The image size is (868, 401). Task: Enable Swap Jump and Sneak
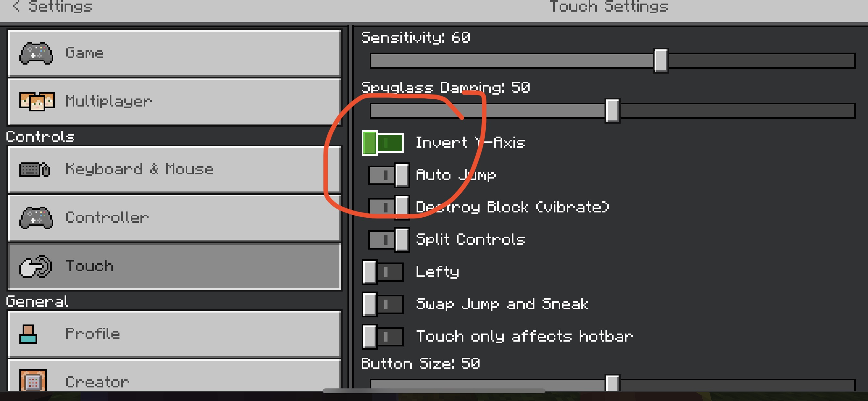click(382, 304)
